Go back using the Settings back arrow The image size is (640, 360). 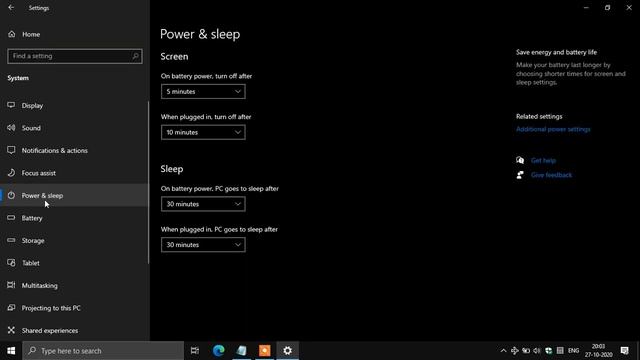tap(11, 8)
